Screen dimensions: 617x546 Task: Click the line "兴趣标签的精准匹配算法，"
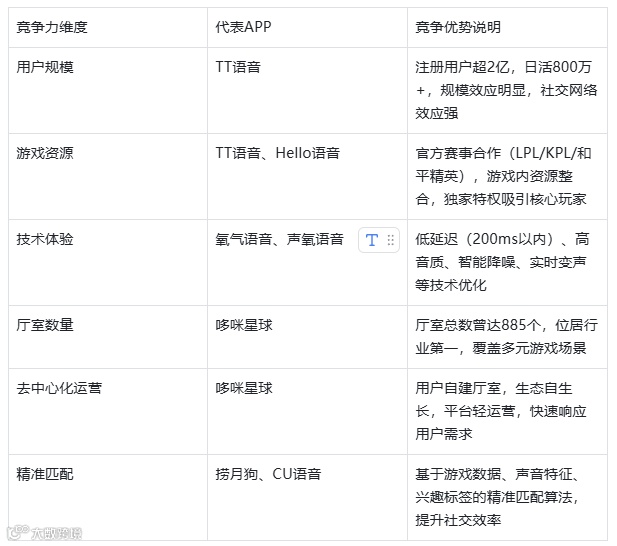[498, 497]
